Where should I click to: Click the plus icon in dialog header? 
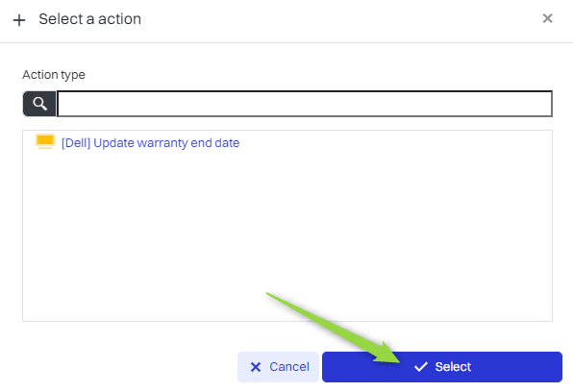19,20
